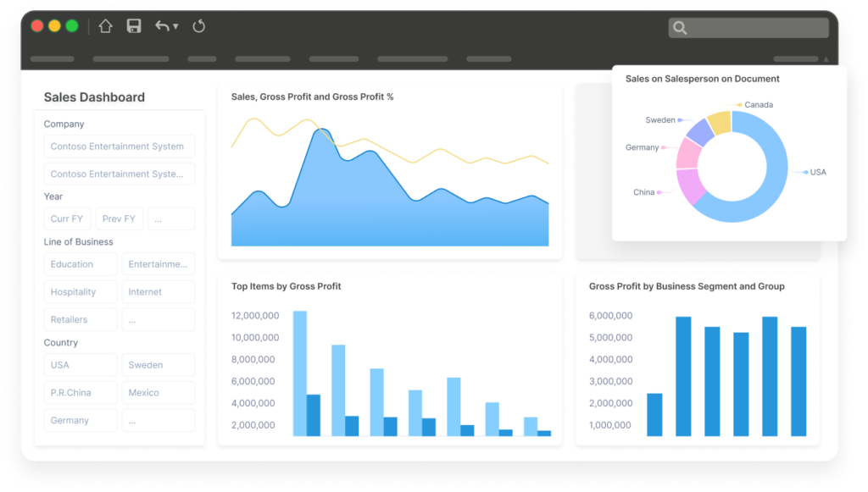Viewport: 868px width, 492px height.
Task: Open the Undo history dropdown arrow
Action: click(176, 26)
